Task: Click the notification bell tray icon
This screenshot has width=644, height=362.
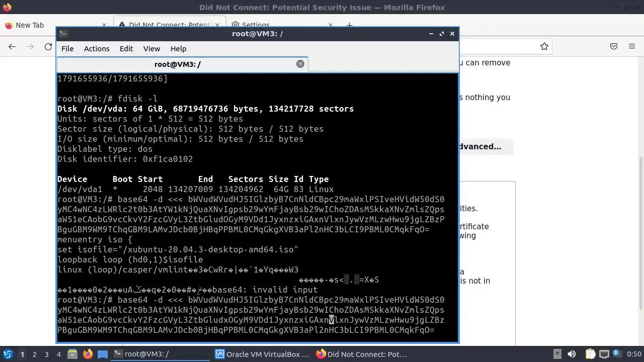Action: pos(618,354)
